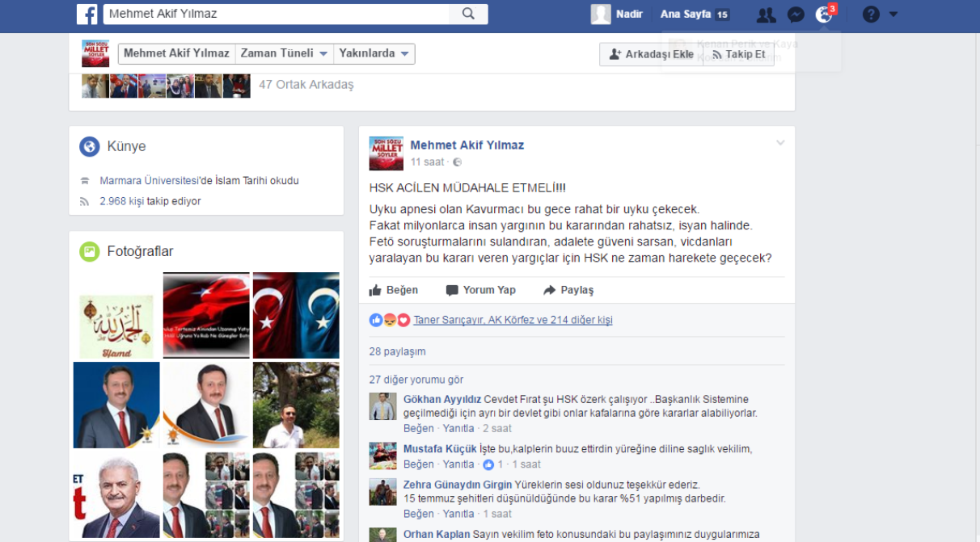Open the Yakınlarda dropdown
Screen dimensions: 980x542
pos(374,53)
